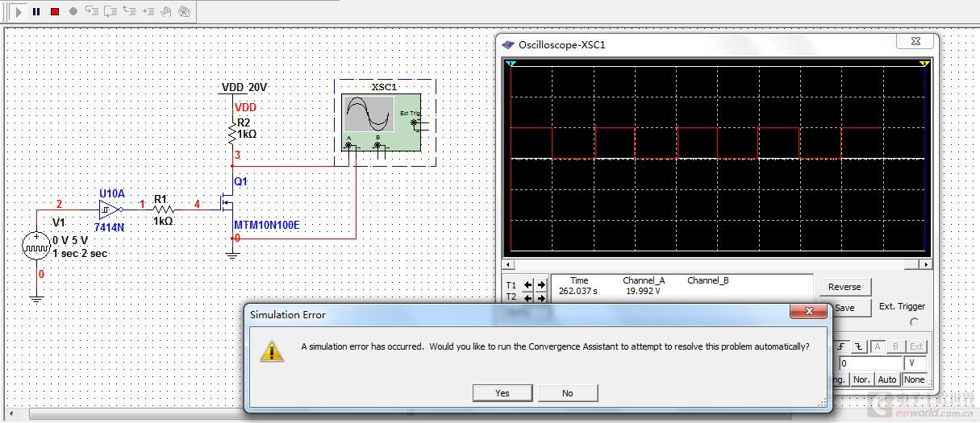Close the Simulation Error dialog
The height and width of the screenshot is (423, 980).
point(807,312)
